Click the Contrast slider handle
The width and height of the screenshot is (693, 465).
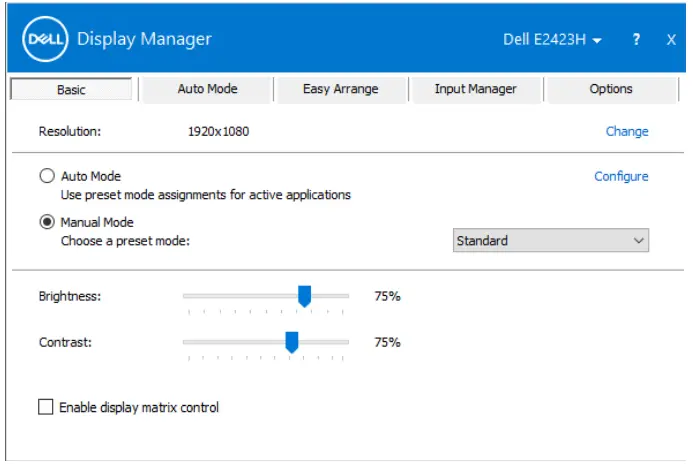pyautogui.click(x=291, y=342)
